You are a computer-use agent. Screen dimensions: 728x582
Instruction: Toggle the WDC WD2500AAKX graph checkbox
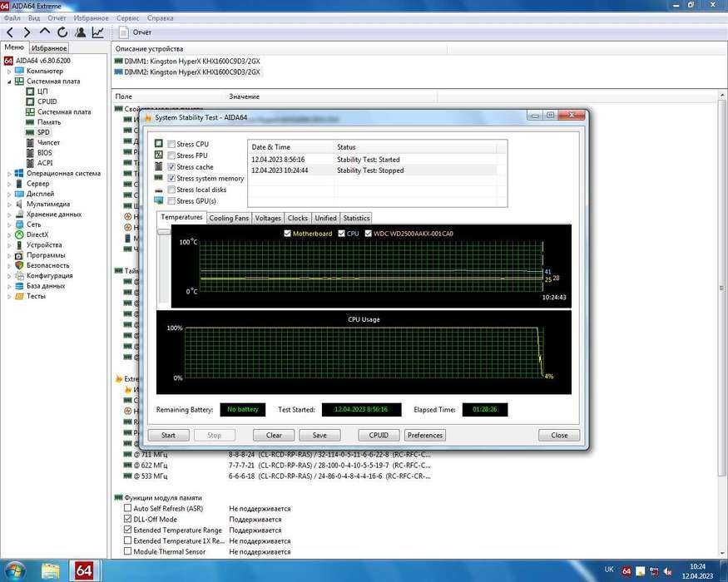pyautogui.click(x=369, y=234)
